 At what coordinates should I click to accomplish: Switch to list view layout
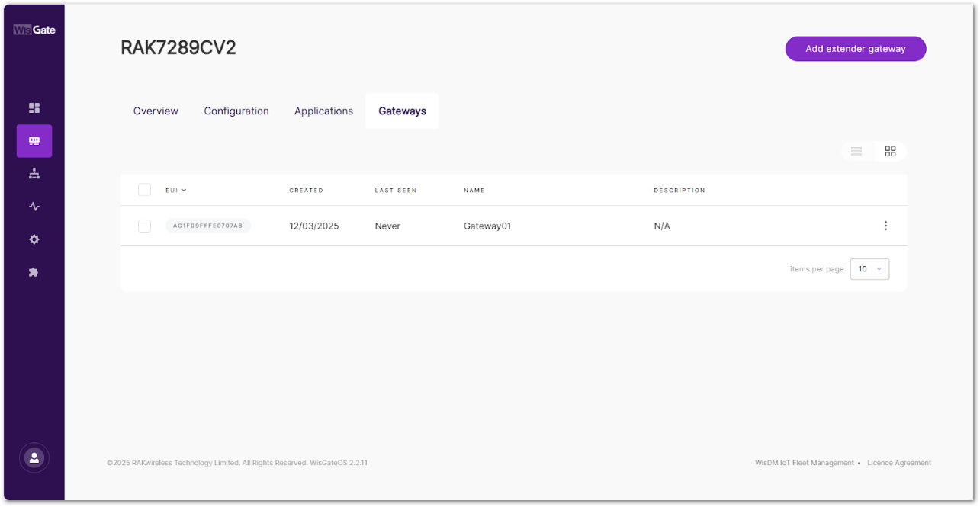tap(856, 151)
